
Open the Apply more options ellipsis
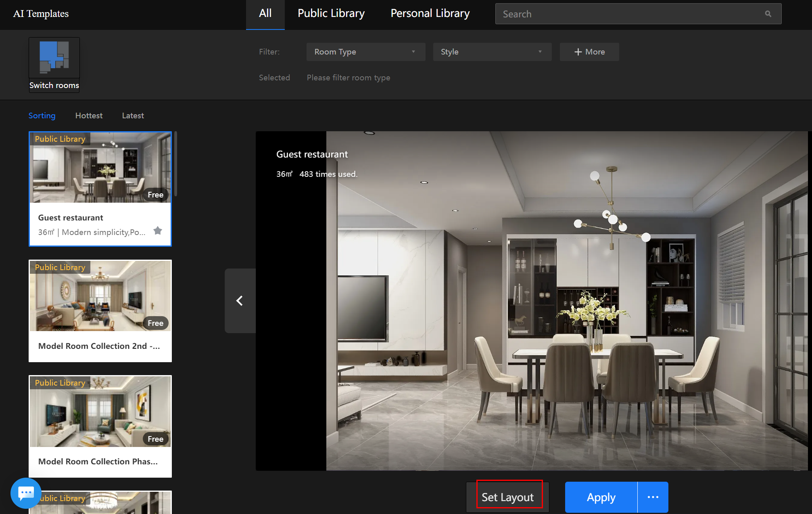[x=653, y=497]
